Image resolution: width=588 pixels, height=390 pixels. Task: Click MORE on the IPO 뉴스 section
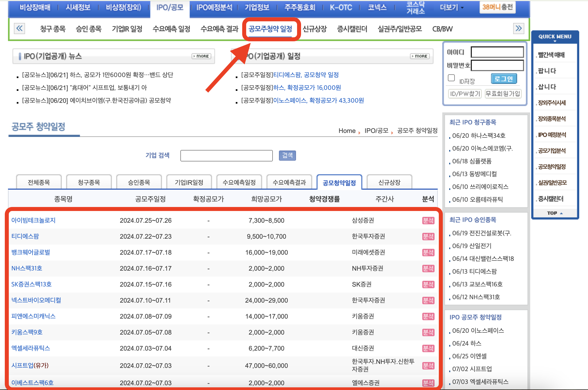tap(201, 56)
